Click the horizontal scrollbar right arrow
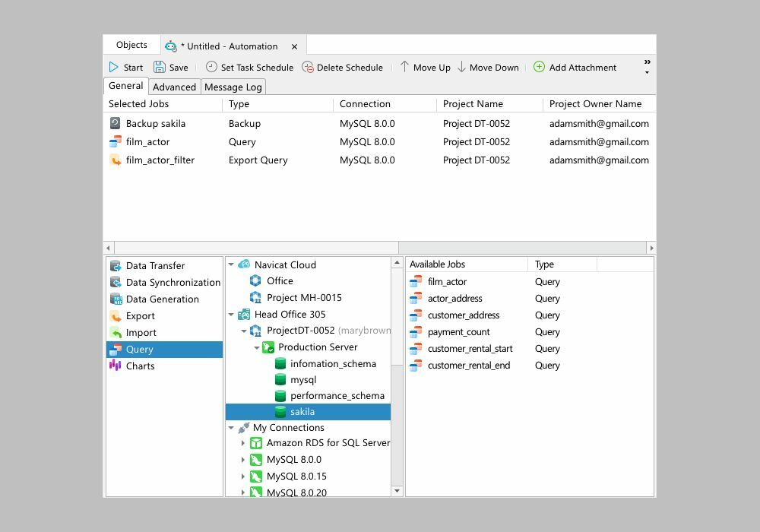Image resolution: width=760 pixels, height=532 pixels. click(x=651, y=248)
